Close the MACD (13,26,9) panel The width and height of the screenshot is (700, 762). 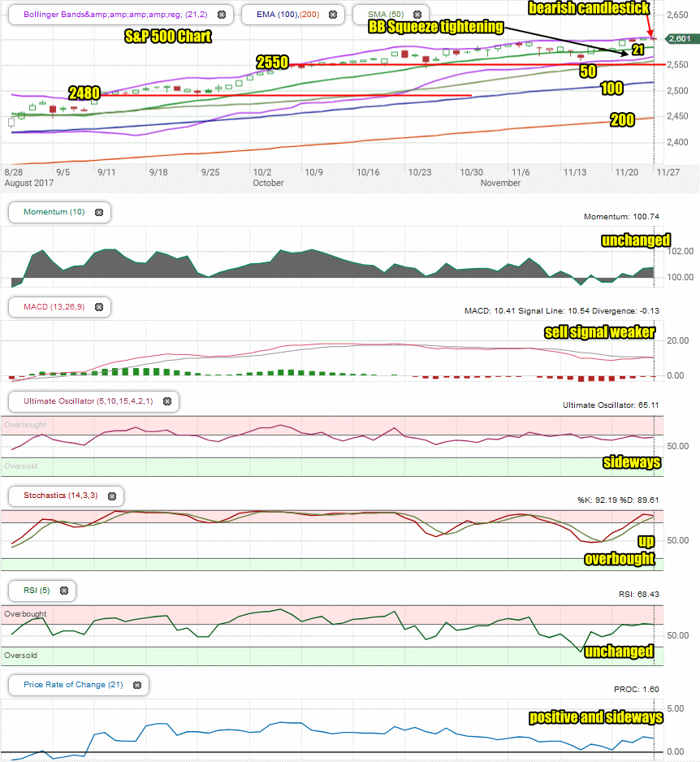99,307
